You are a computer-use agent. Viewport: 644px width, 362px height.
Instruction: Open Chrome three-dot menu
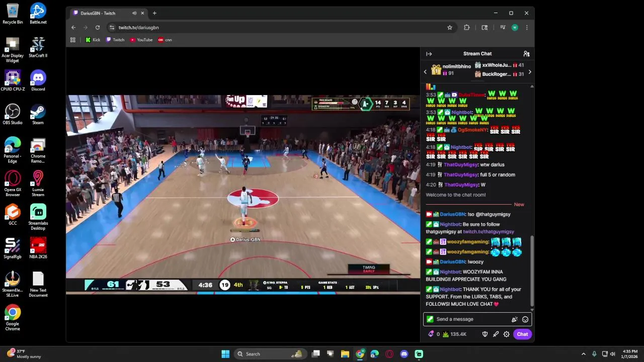click(527, 28)
